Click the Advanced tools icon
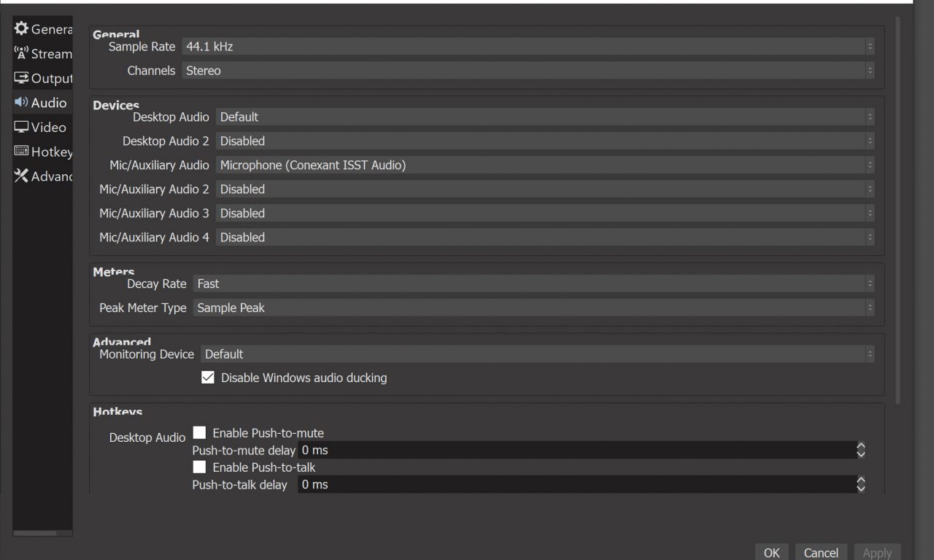The image size is (934, 560). pyautogui.click(x=21, y=176)
